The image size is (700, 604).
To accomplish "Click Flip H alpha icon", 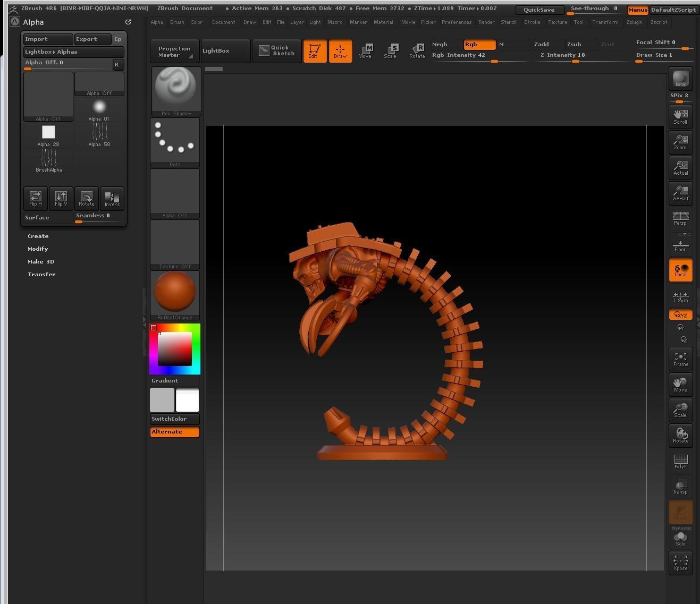I will click(x=36, y=198).
